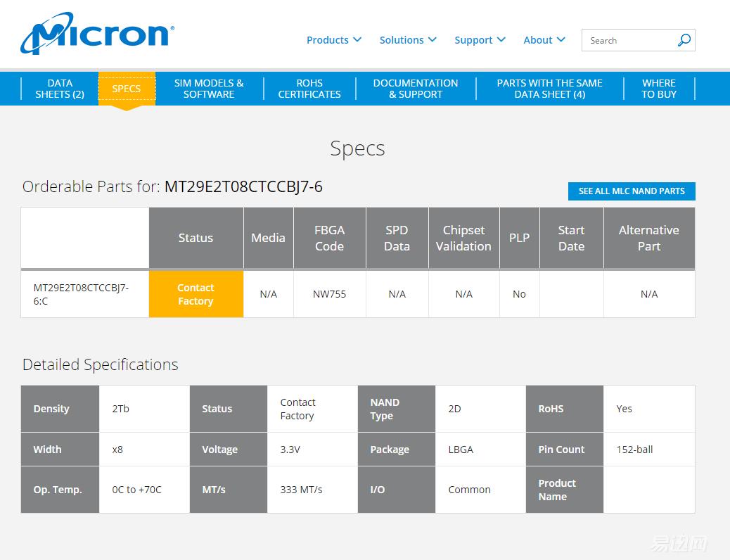Click the Package value LBGA
The width and height of the screenshot is (730, 560).
[x=461, y=450]
